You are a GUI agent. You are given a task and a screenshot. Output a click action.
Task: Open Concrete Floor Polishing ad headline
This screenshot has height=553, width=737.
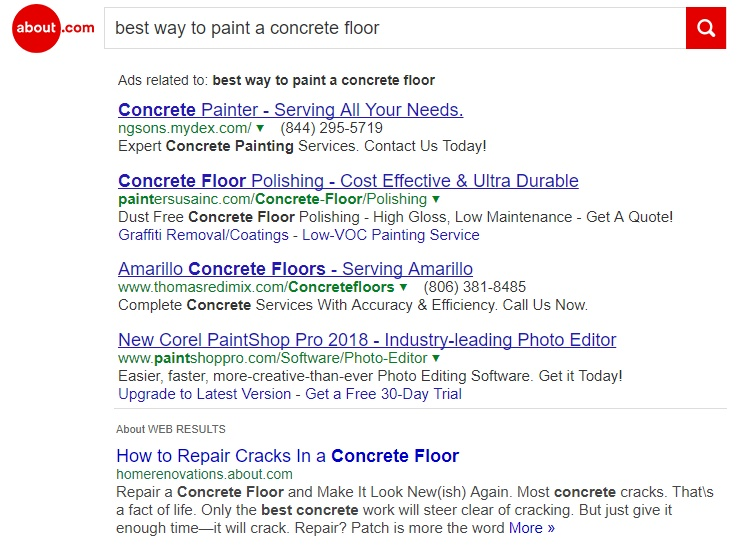[x=348, y=181]
